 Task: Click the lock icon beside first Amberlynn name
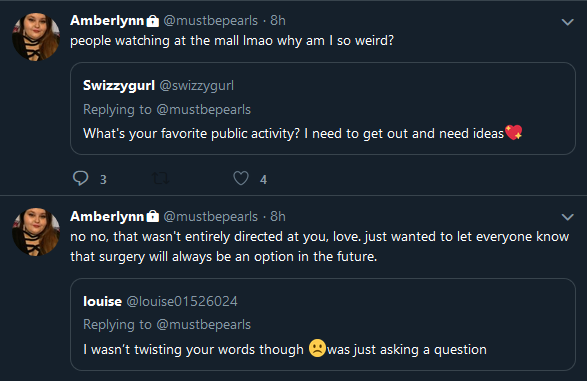pyautogui.click(x=152, y=21)
